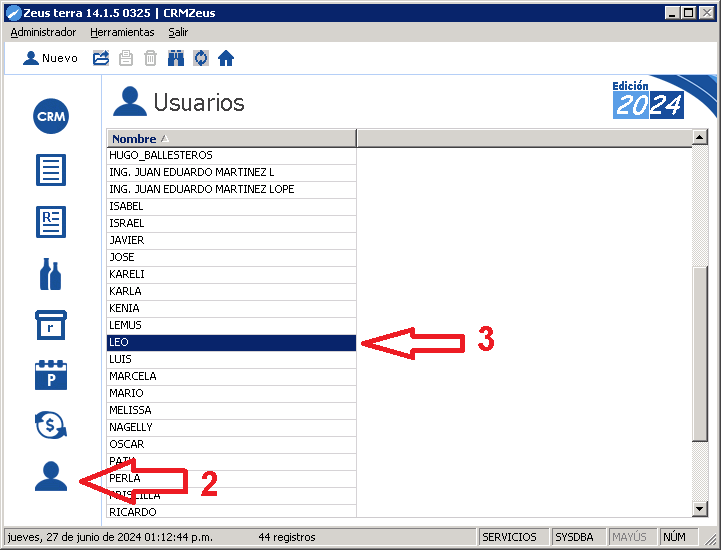The image size is (721, 550).
Task: Click the NÚM status indicator
Action: pos(678,537)
